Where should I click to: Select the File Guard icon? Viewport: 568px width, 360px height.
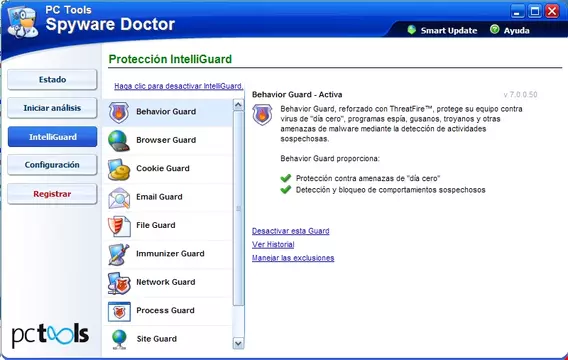119,226
